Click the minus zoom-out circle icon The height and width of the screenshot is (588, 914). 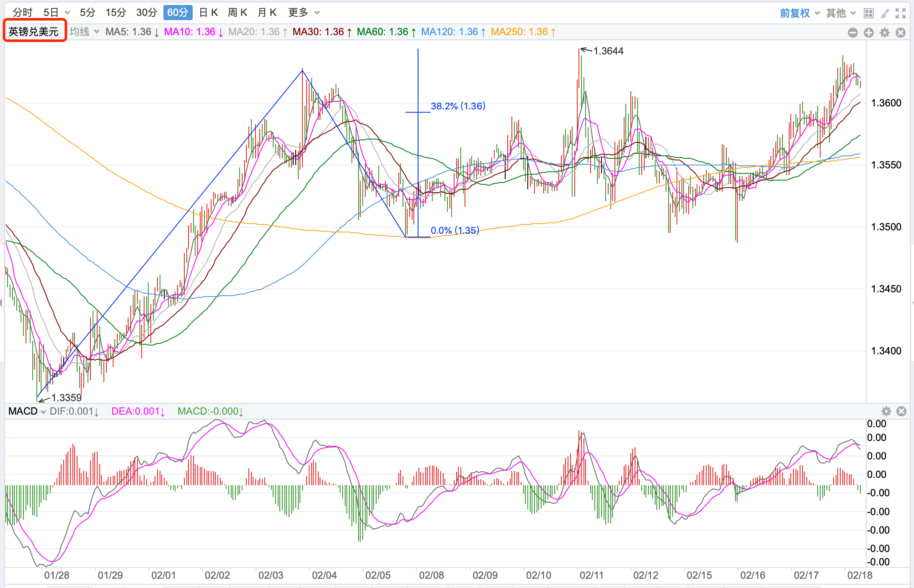point(852,33)
